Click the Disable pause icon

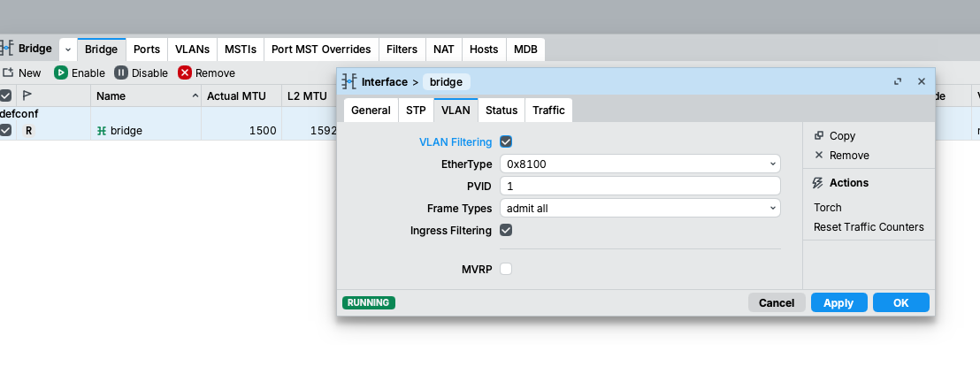point(121,73)
